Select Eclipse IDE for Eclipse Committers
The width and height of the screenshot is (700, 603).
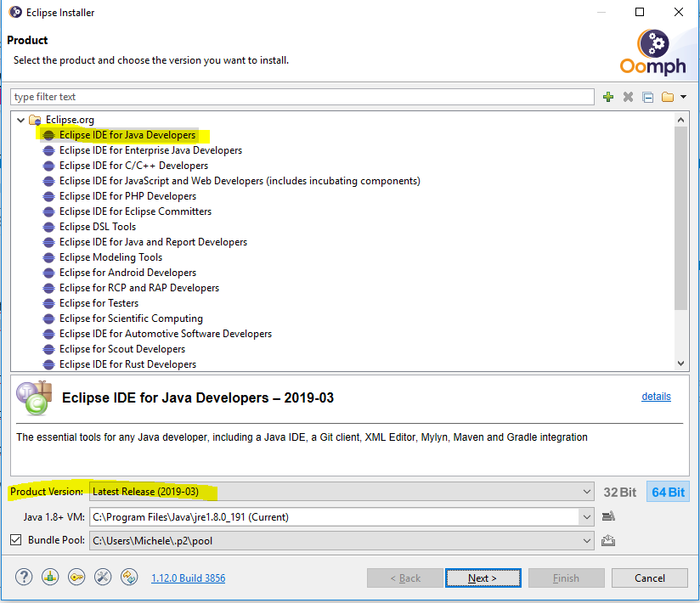(135, 211)
